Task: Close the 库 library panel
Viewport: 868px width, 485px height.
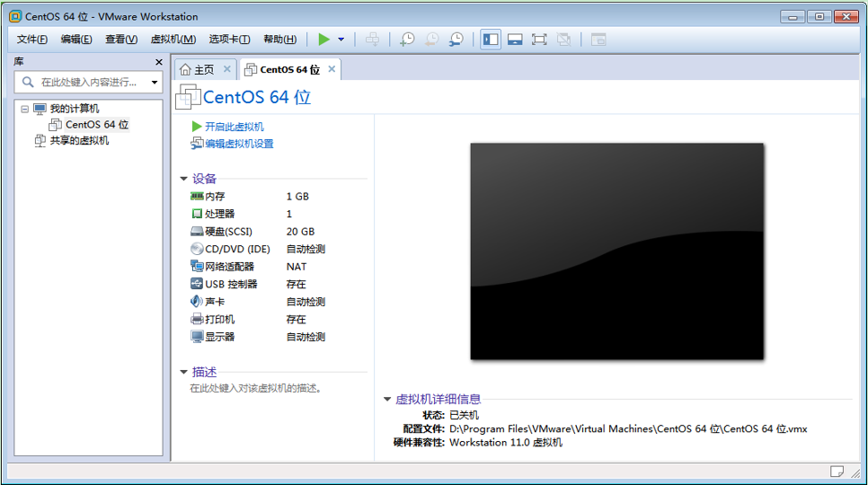Action: [159, 62]
